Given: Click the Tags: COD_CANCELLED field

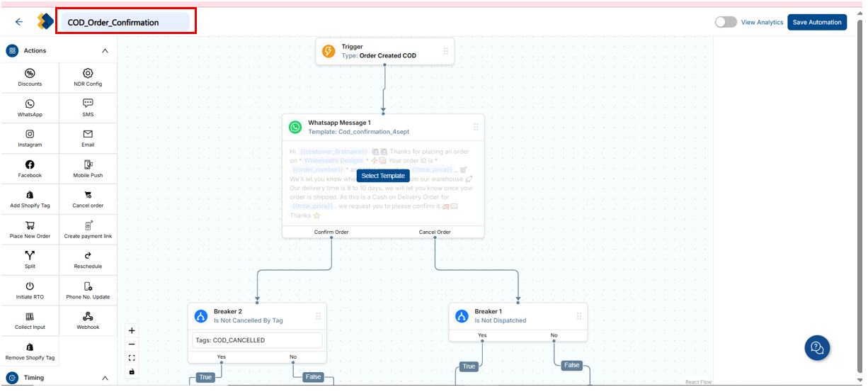Looking at the screenshot, I should 257,340.
